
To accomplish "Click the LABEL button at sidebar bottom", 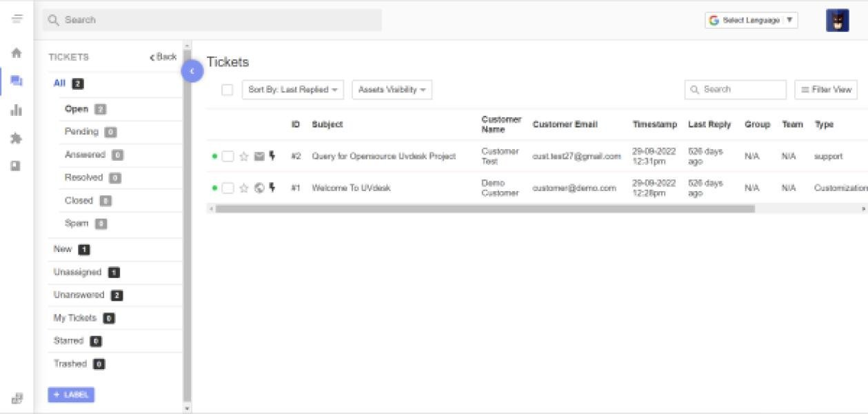I will [x=70, y=395].
